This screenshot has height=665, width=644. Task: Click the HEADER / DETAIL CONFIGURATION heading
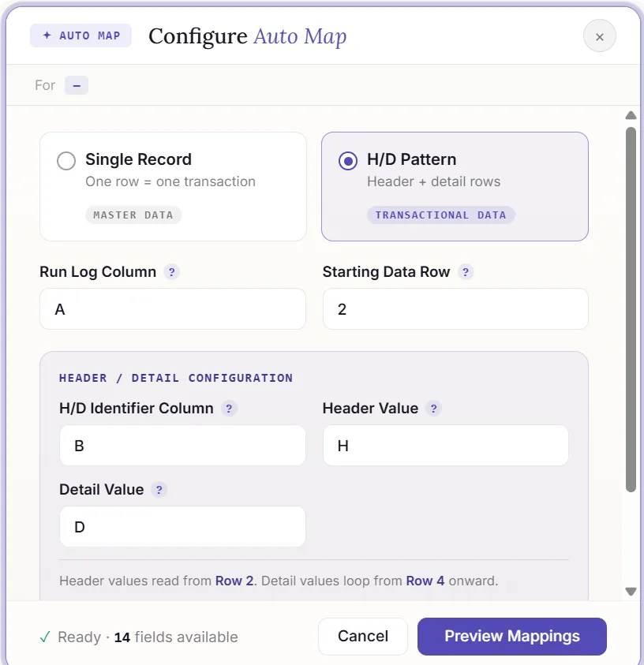click(176, 378)
